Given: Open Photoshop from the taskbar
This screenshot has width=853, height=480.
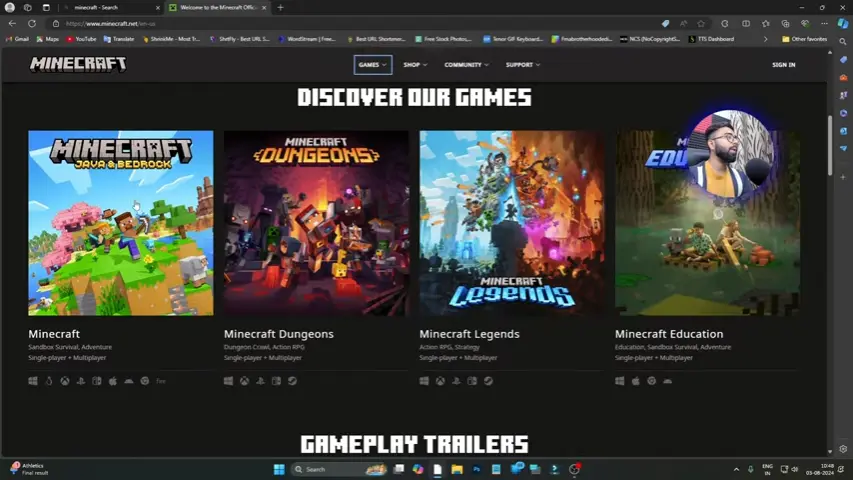Looking at the screenshot, I should click(x=477, y=469).
